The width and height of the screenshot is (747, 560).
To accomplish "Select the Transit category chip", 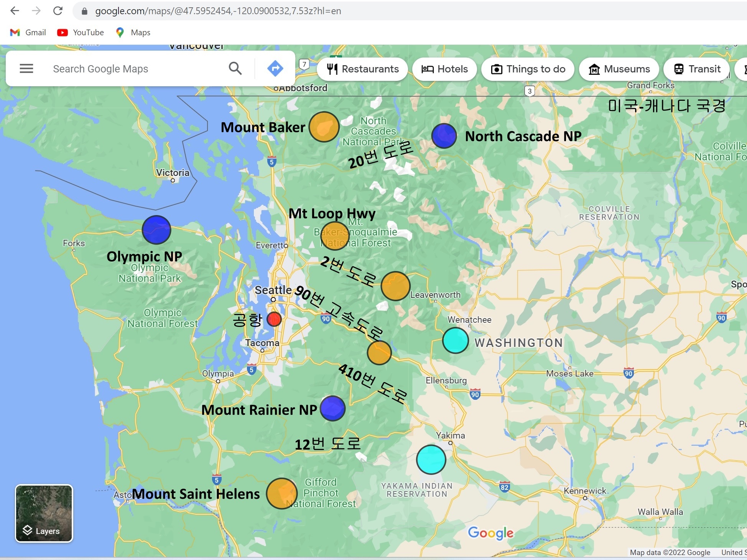I will click(697, 69).
